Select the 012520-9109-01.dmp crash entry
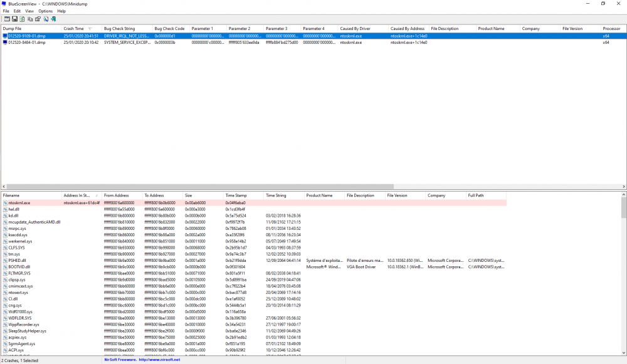Image resolution: width=627 pixels, height=364 pixels. pyautogui.click(x=27, y=36)
